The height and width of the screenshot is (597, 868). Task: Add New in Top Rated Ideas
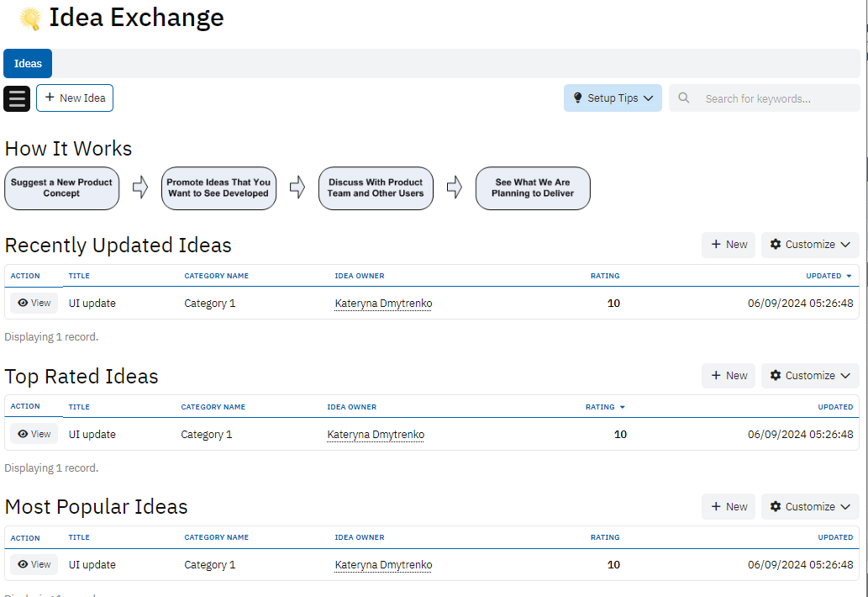pyautogui.click(x=729, y=376)
